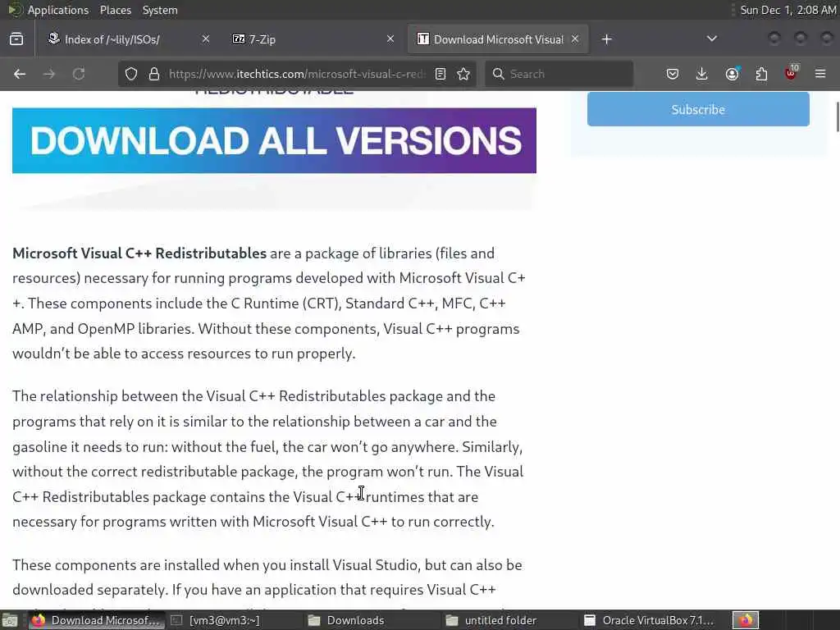The height and width of the screenshot is (630, 840).
Task: Open a new browser tab
Action: pos(606,39)
